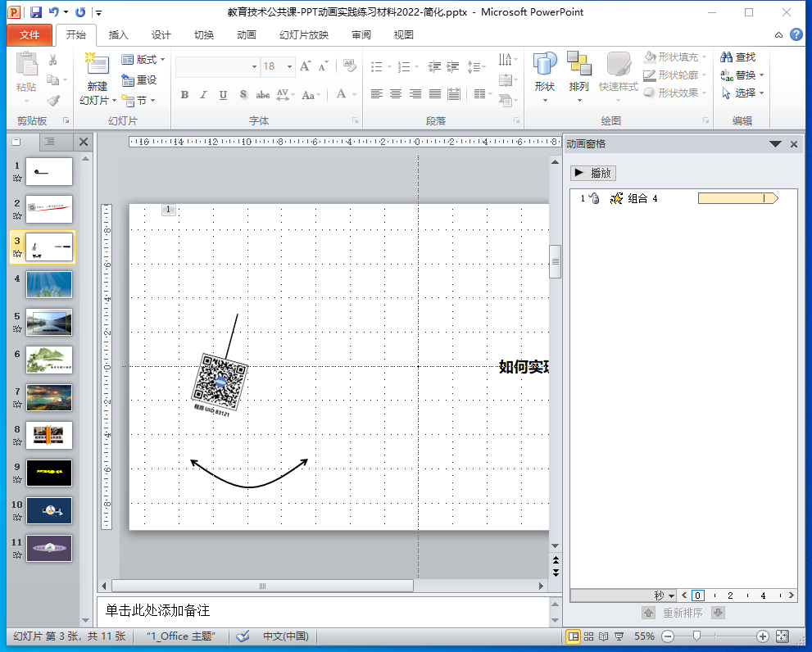Screen dimensions: 812x652
Task: Close the 动画窗格 animation pane
Action: click(x=794, y=144)
